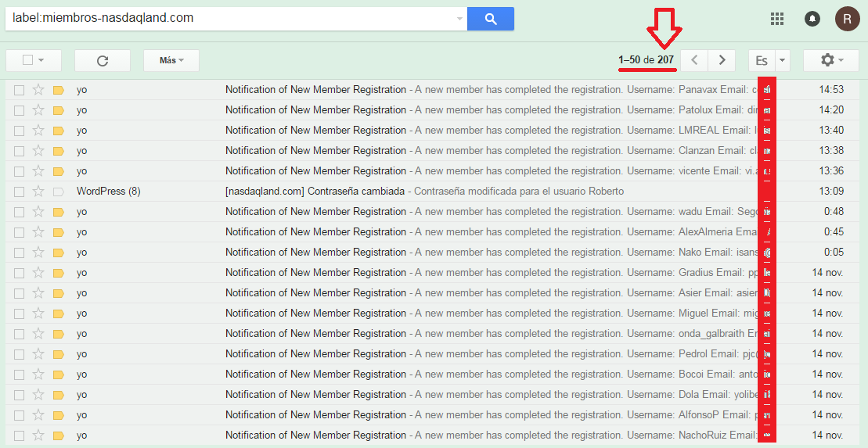The width and height of the screenshot is (868, 448).
Task: Star the onda_galbraith registration email
Action: (38, 334)
